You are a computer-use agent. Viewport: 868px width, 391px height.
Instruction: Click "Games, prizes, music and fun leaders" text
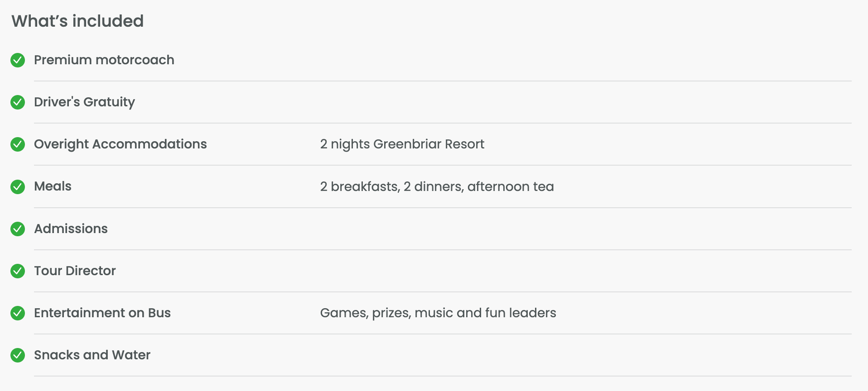tap(438, 313)
